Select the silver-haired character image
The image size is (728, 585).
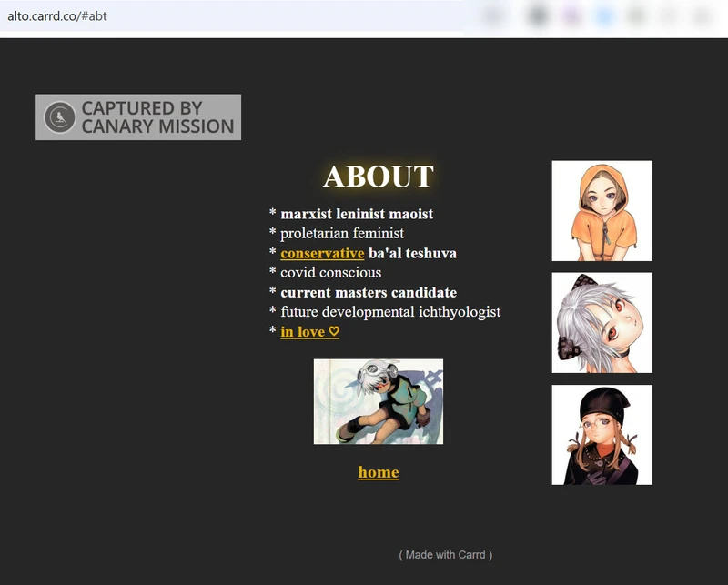[602, 322]
